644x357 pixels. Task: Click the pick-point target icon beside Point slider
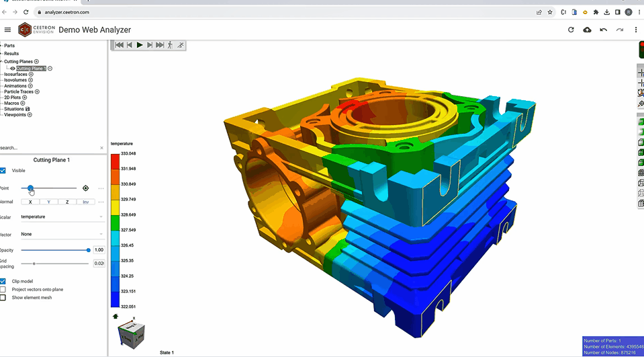pos(85,188)
